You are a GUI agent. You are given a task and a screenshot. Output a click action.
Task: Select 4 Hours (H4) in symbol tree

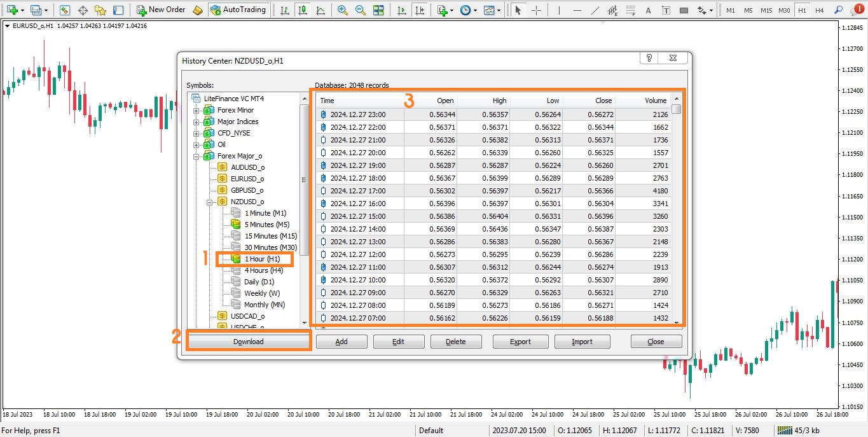263,270
